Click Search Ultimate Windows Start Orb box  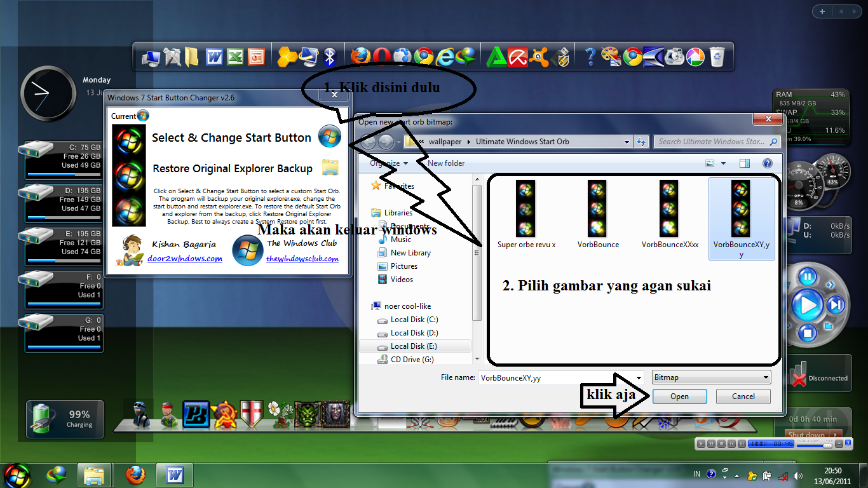pos(717,142)
